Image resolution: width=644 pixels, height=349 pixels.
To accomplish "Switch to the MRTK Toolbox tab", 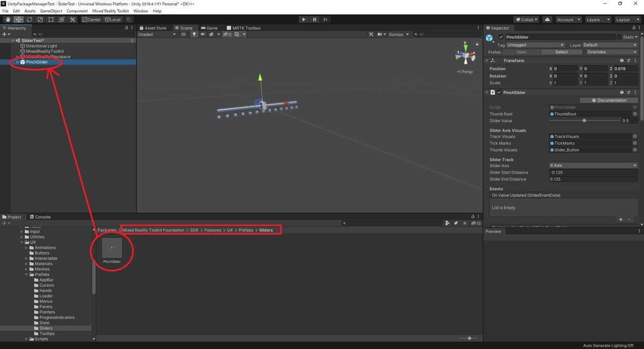I will pos(244,28).
